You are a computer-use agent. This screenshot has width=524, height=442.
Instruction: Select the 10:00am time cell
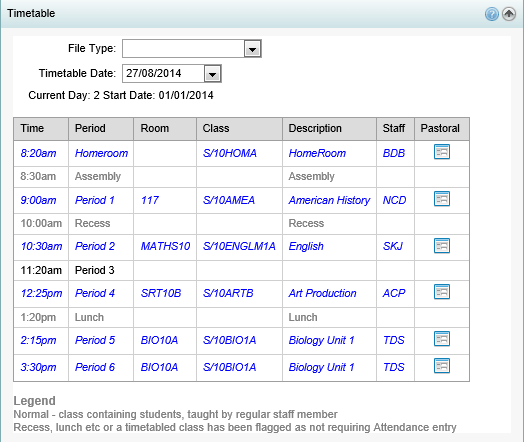click(x=41, y=223)
